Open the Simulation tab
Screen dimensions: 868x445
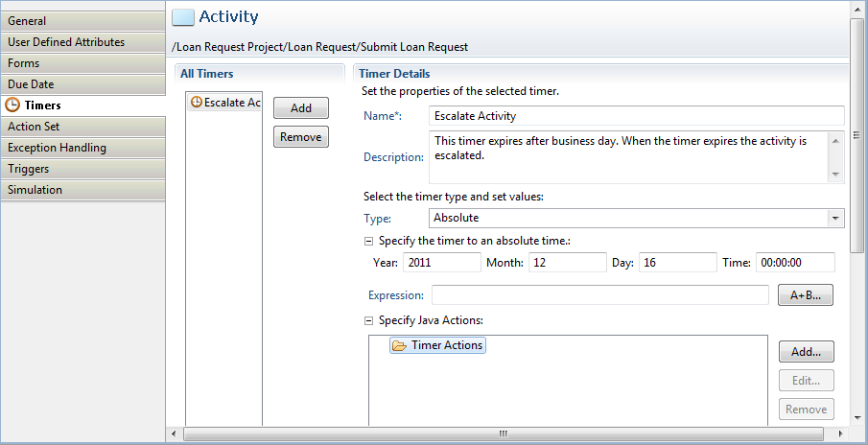click(x=82, y=190)
